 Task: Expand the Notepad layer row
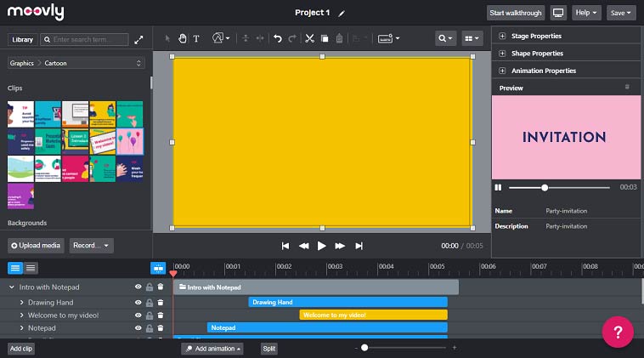tap(22, 328)
